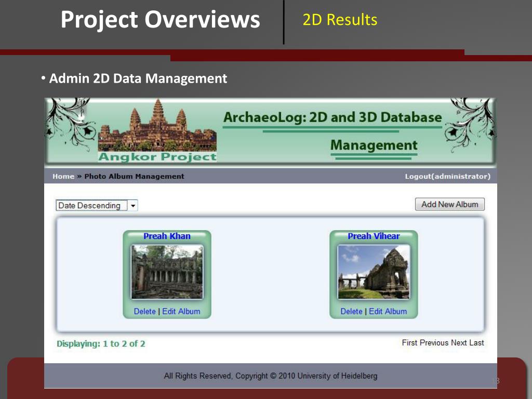
Task: Log out via Logout(administrator) link
Action: point(447,177)
